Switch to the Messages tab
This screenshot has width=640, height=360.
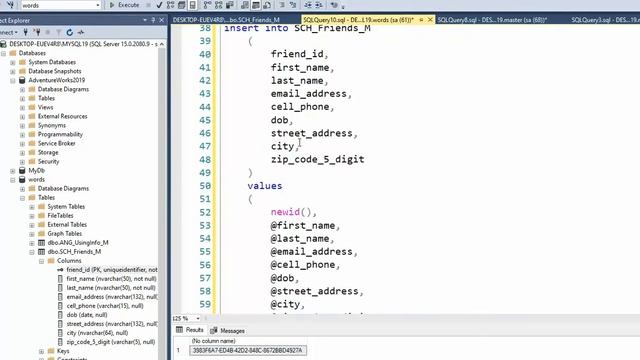tap(228, 331)
